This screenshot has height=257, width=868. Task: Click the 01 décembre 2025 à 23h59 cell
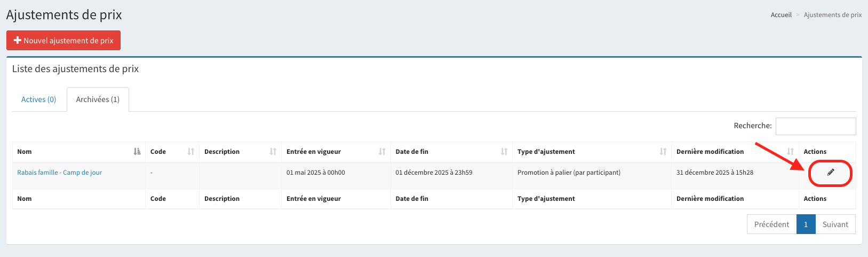(x=451, y=176)
